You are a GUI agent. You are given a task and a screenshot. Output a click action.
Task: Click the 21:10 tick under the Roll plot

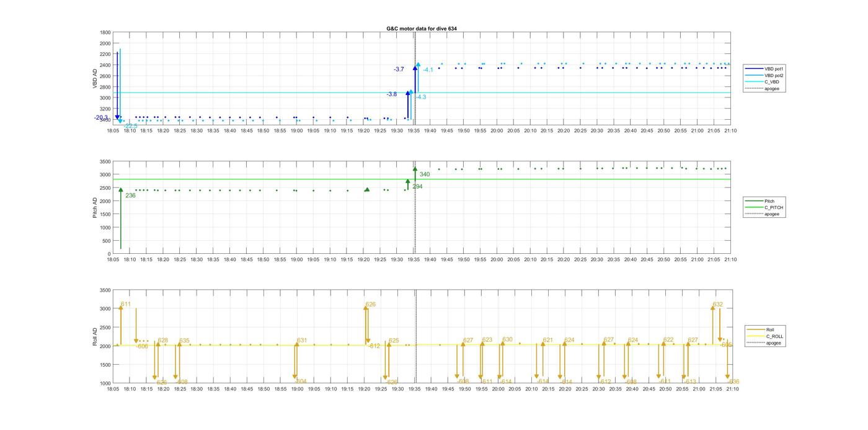click(732, 389)
